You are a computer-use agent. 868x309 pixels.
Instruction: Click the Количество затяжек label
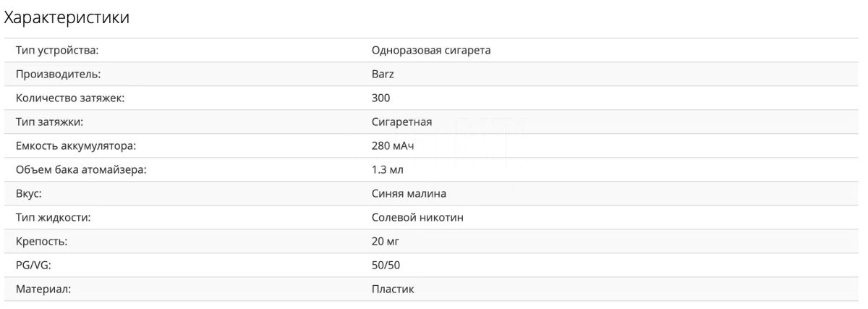[70, 98]
